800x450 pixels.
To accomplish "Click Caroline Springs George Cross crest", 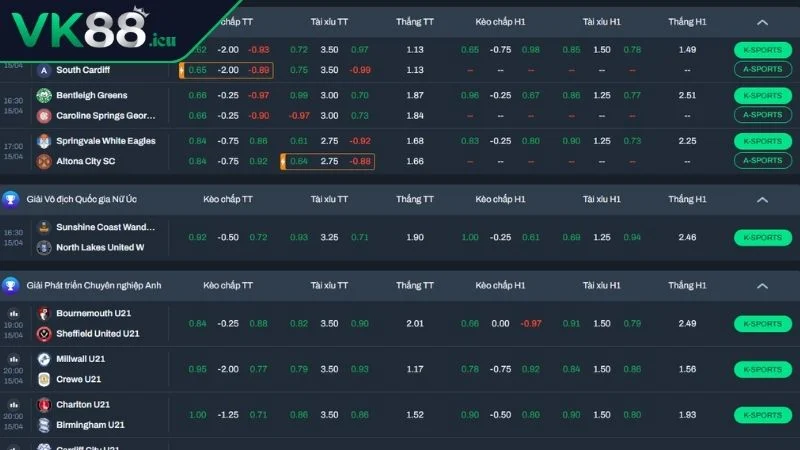I will pos(44,116).
